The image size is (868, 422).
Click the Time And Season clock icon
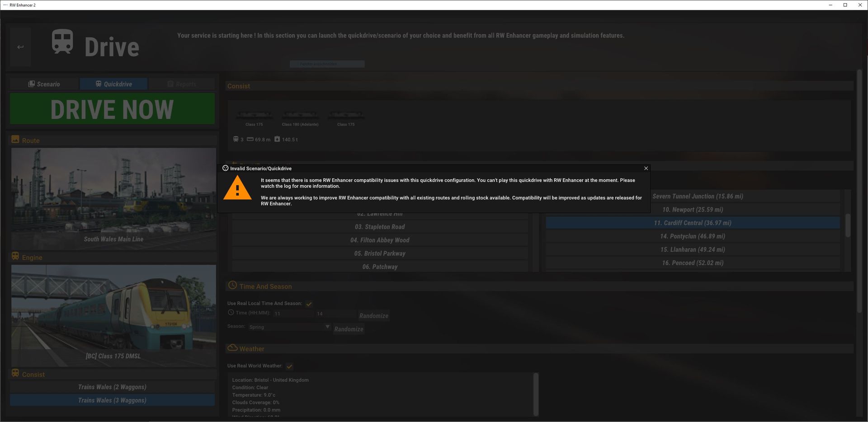[232, 285]
